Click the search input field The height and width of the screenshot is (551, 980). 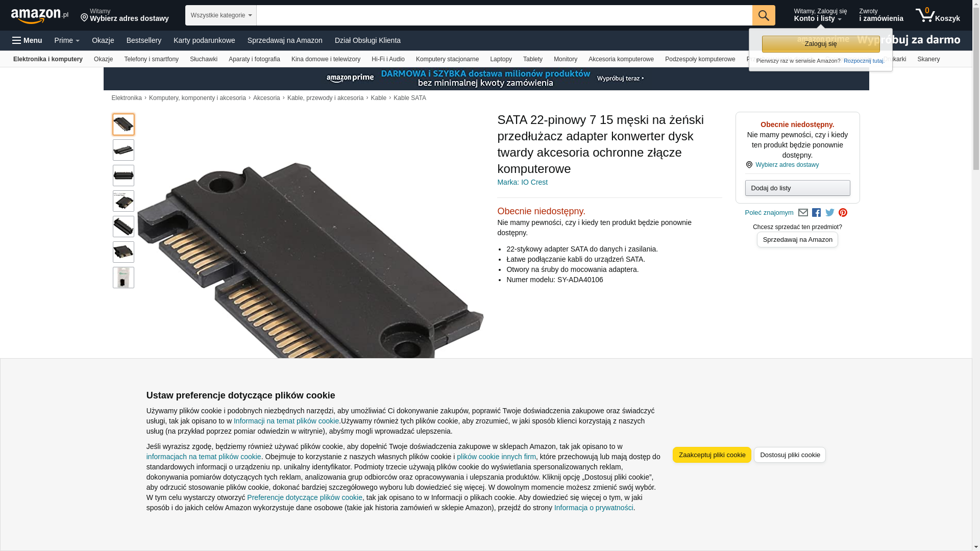[x=504, y=15]
